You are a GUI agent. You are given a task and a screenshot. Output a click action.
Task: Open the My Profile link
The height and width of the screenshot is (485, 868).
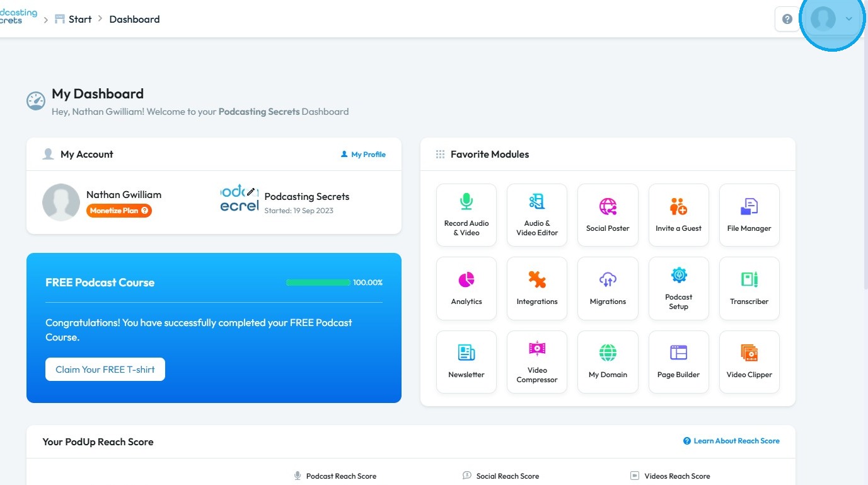pos(363,155)
